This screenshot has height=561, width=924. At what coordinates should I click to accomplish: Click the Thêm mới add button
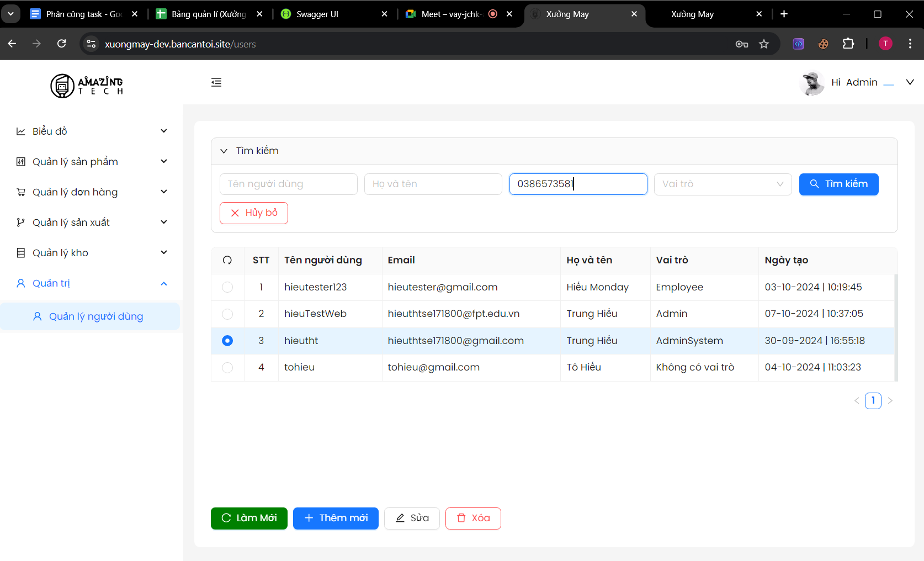pyautogui.click(x=336, y=518)
